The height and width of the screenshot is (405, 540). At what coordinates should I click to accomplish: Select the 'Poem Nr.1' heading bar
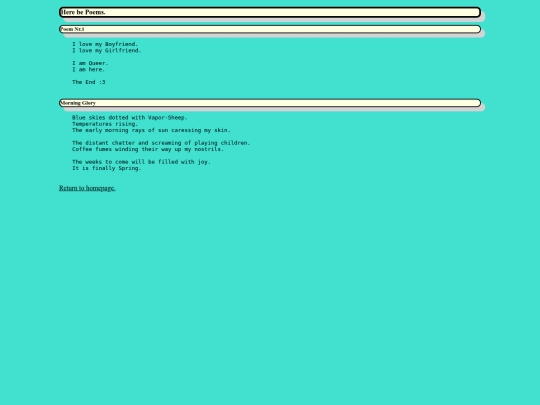pos(270,29)
